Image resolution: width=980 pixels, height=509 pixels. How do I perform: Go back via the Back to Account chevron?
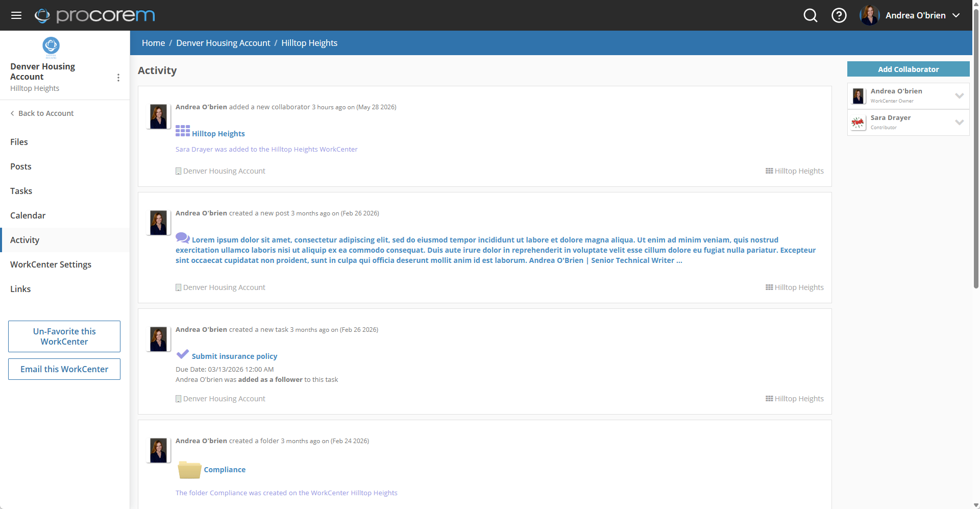12,113
